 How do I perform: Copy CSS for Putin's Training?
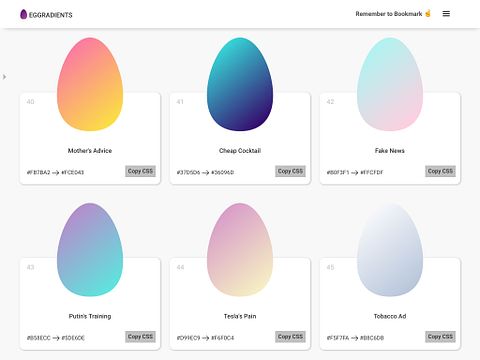tap(140, 337)
